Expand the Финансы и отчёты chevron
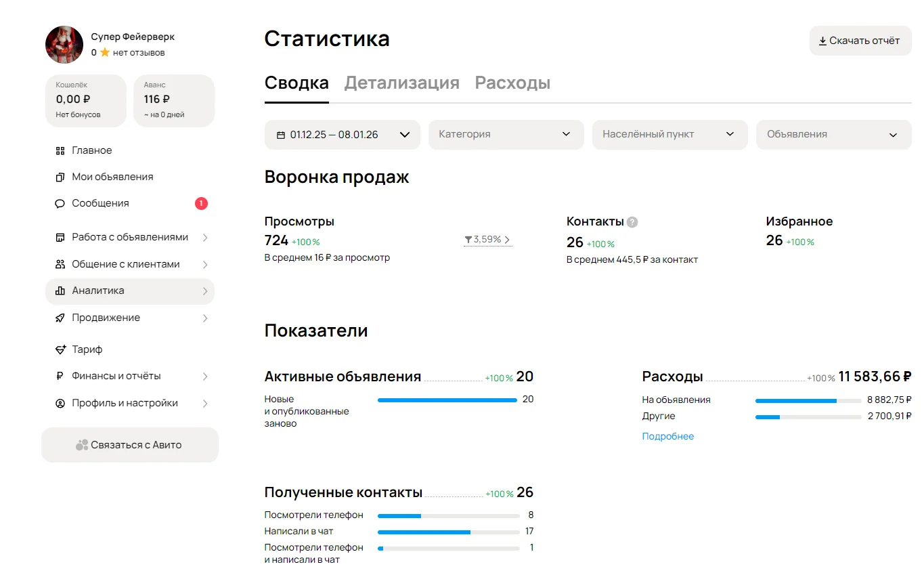Viewport: 924px width, 577px height. (x=205, y=377)
